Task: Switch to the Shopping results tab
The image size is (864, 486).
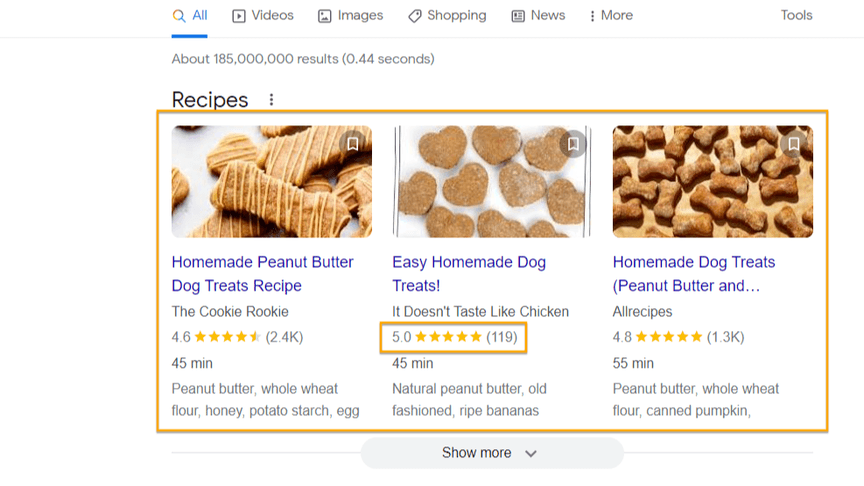Action: click(447, 15)
